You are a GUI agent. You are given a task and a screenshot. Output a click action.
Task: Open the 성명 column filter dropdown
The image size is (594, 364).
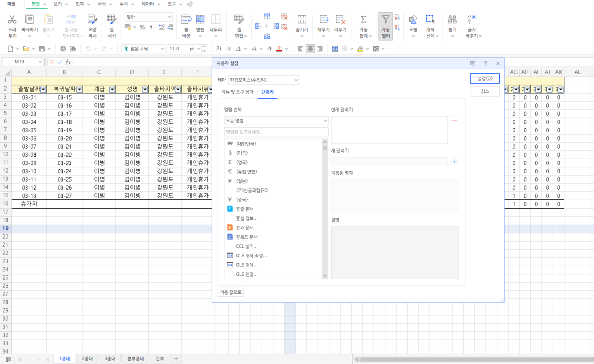pos(145,90)
